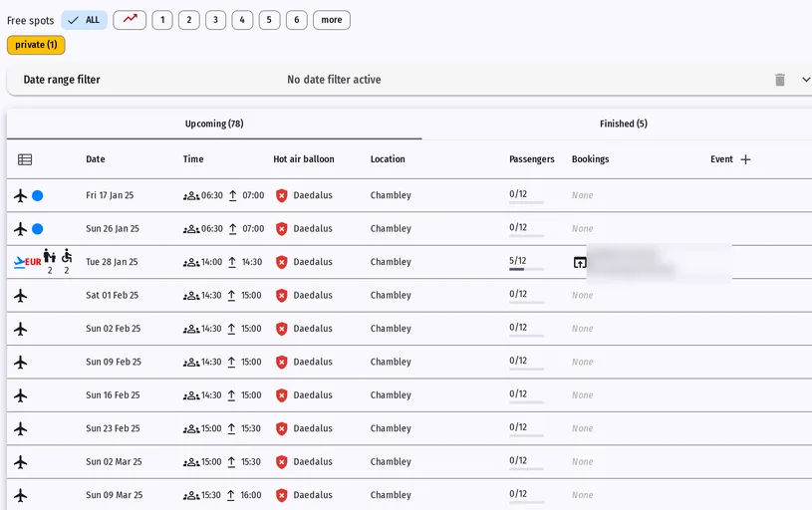
Task: Click the trash icon to clear date filter
Action: pyautogui.click(x=779, y=80)
